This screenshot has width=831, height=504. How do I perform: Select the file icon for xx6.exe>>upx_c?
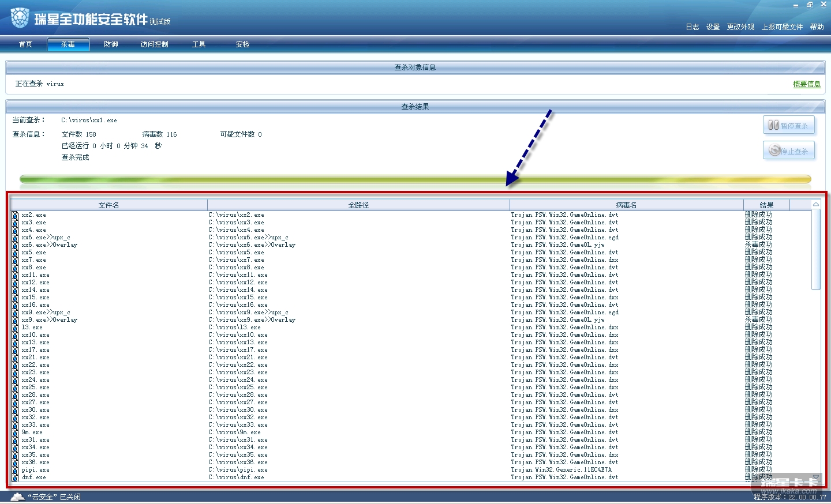click(15, 238)
